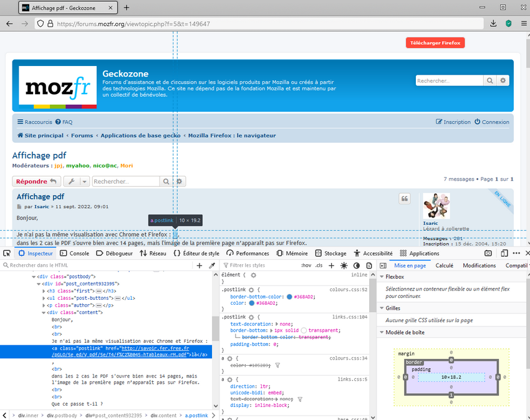Toggle selector highlighter for first .postlink rule
This screenshot has width=530, height=420.
click(x=251, y=290)
